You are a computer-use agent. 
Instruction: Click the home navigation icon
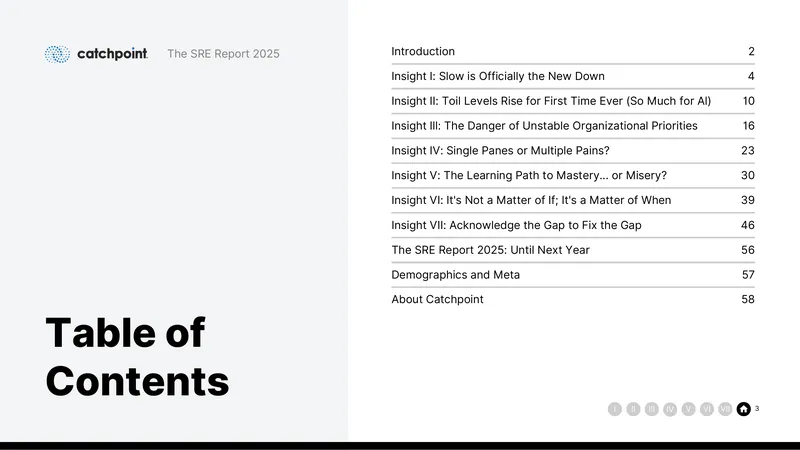[743, 409]
